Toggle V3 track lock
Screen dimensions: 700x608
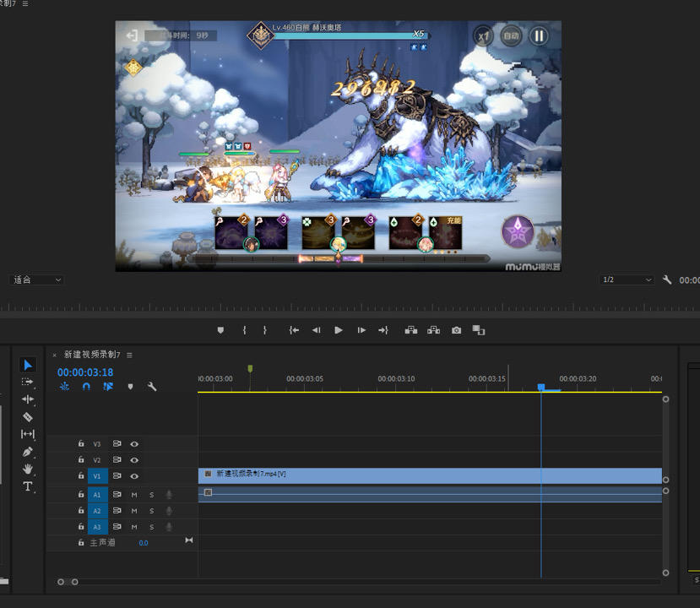[x=81, y=443]
